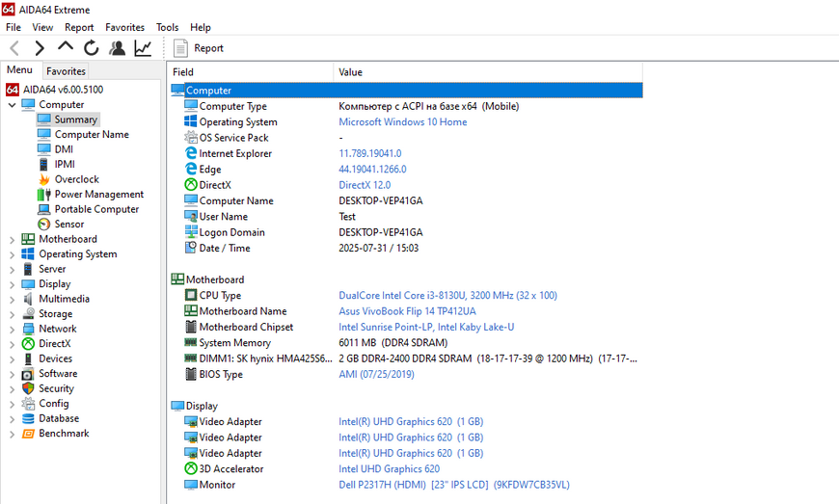Click the User Name field icon
This screenshot has height=504, width=839.
(x=191, y=216)
